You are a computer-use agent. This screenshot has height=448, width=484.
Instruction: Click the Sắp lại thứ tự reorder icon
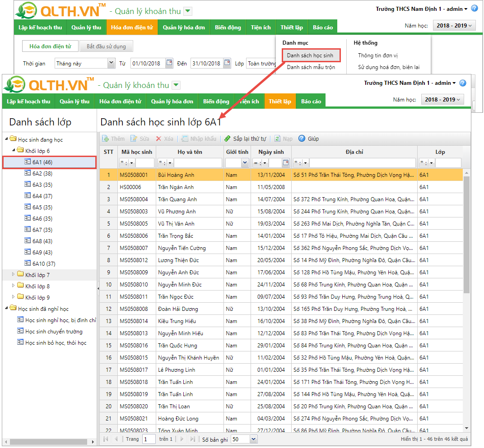coord(228,139)
